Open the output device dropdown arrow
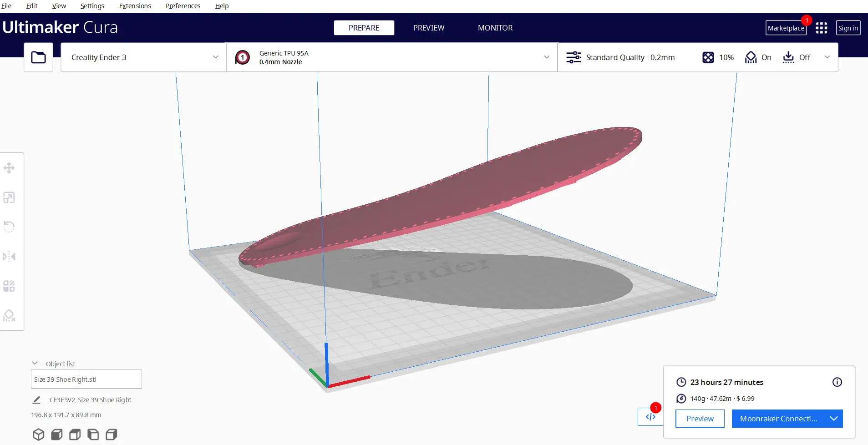868x445 pixels. [x=834, y=419]
